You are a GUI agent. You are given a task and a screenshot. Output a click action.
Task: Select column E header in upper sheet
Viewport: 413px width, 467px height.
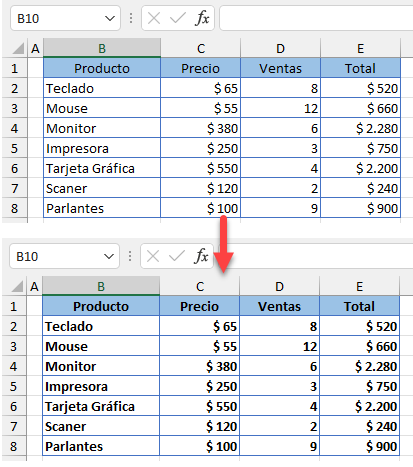(361, 49)
